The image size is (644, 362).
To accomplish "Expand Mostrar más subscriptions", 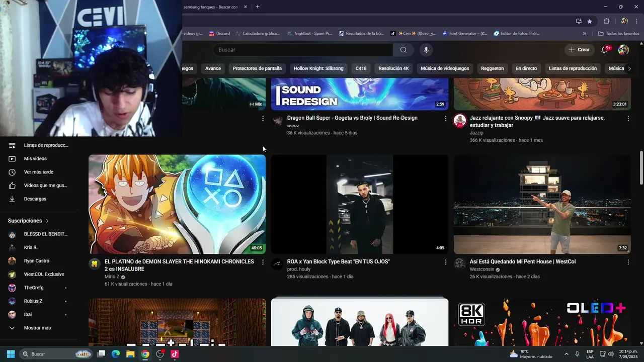I will pos(39,328).
